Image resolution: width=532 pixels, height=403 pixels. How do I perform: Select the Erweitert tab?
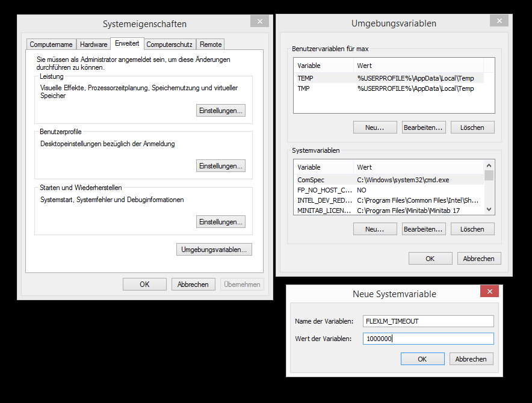coord(127,43)
